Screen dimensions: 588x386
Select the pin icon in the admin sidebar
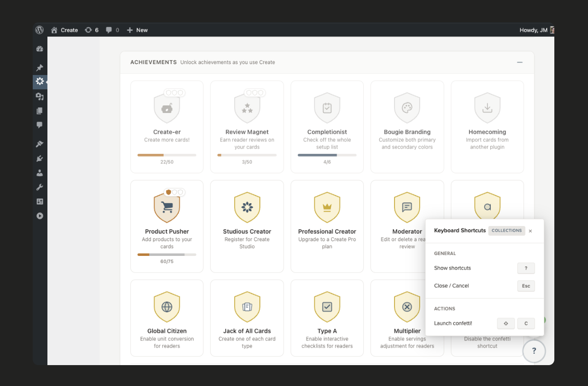coord(40,67)
